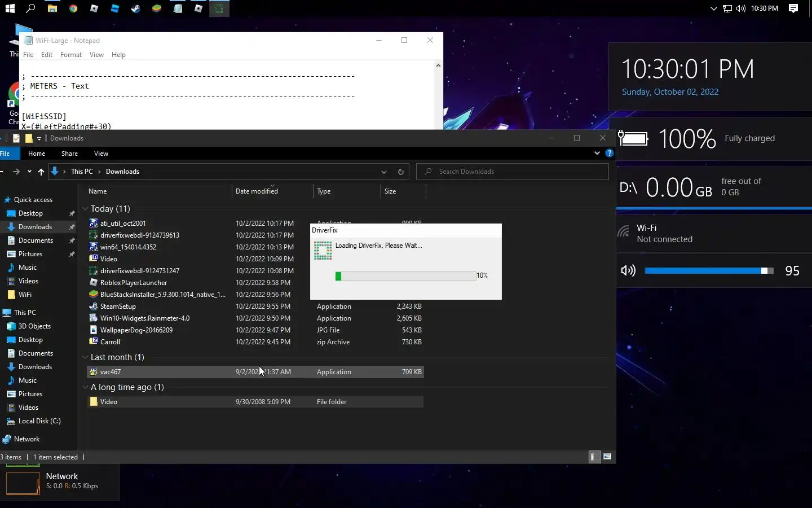Switch to large thumbnails view icon
The width and height of the screenshot is (812, 508).
click(607, 457)
